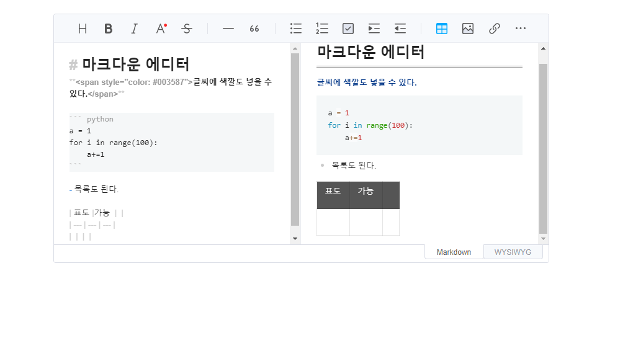This screenshot has height=364, width=628.
Task: Toggle the ordered list formatting
Action: [321, 28]
